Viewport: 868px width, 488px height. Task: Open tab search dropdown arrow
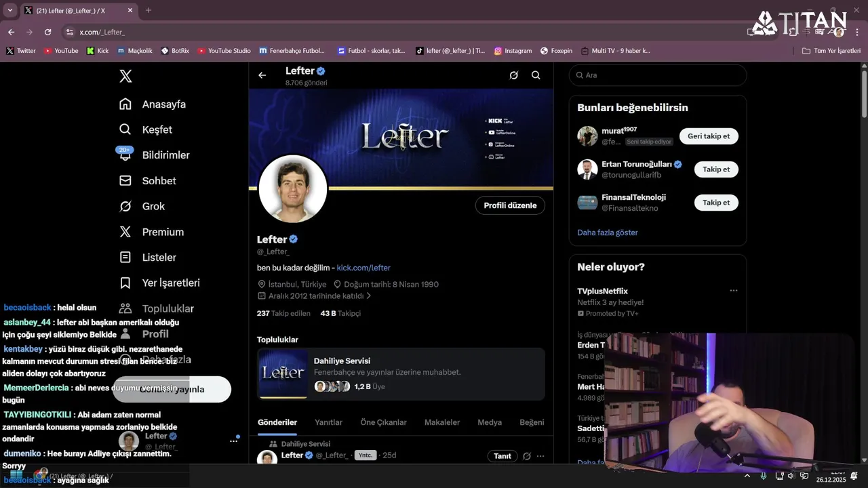point(9,10)
